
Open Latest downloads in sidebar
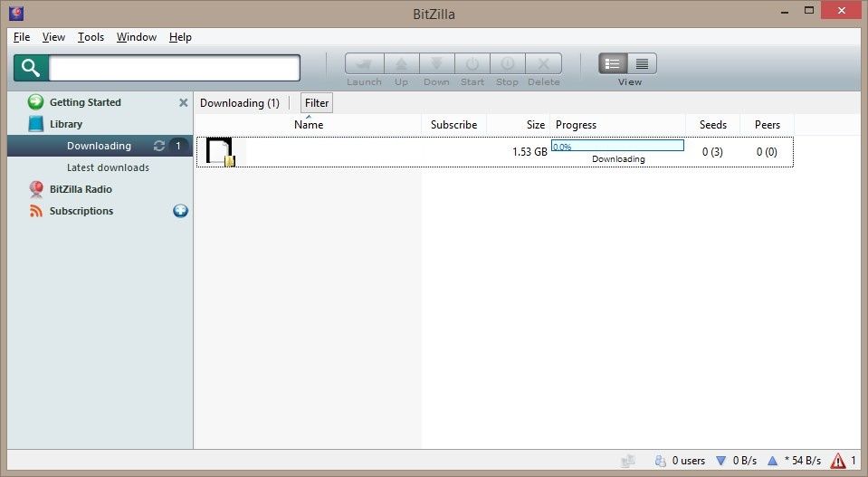click(x=108, y=167)
